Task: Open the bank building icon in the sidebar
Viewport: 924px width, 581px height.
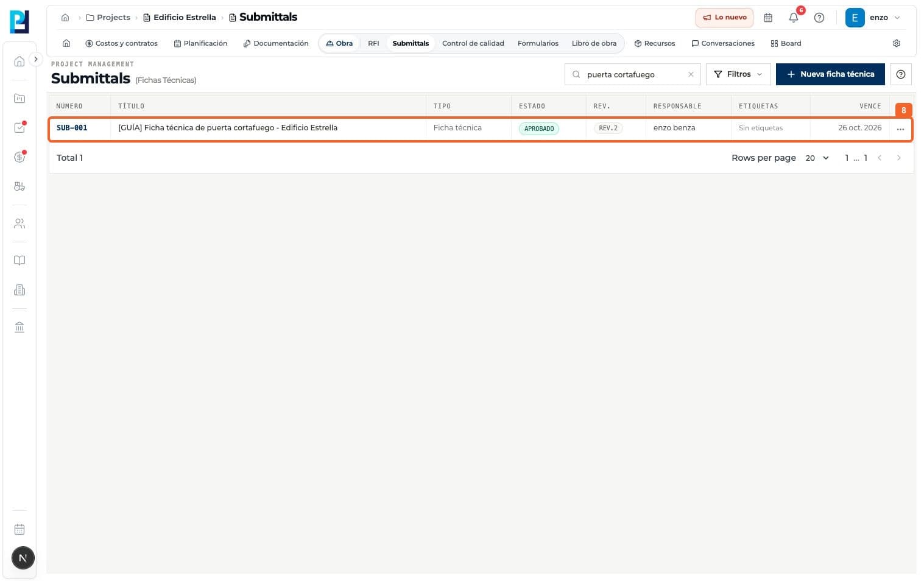Action: [x=19, y=327]
